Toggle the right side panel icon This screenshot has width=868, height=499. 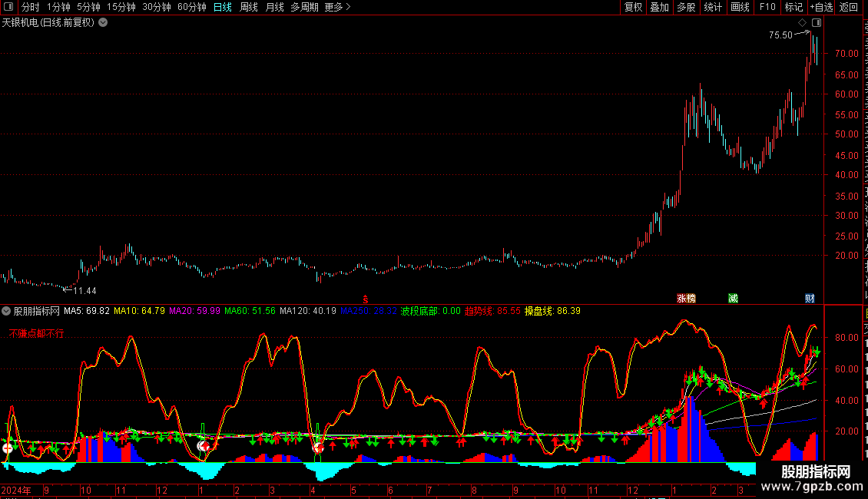click(x=817, y=23)
